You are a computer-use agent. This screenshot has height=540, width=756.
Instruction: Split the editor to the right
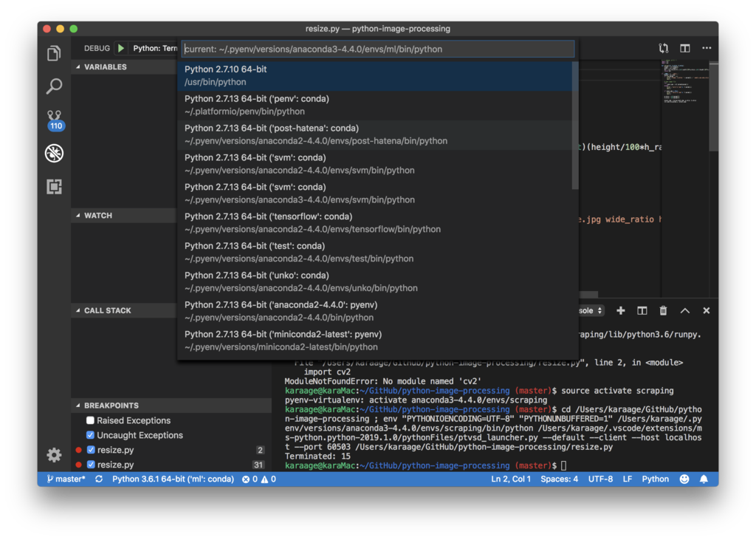684,48
